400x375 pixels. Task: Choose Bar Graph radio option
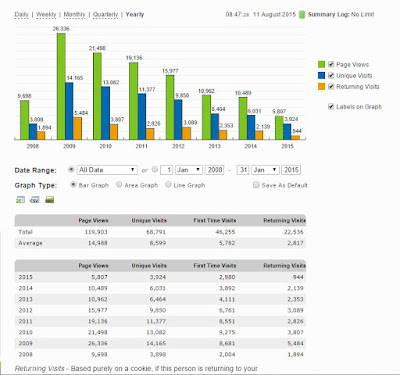click(x=73, y=184)
